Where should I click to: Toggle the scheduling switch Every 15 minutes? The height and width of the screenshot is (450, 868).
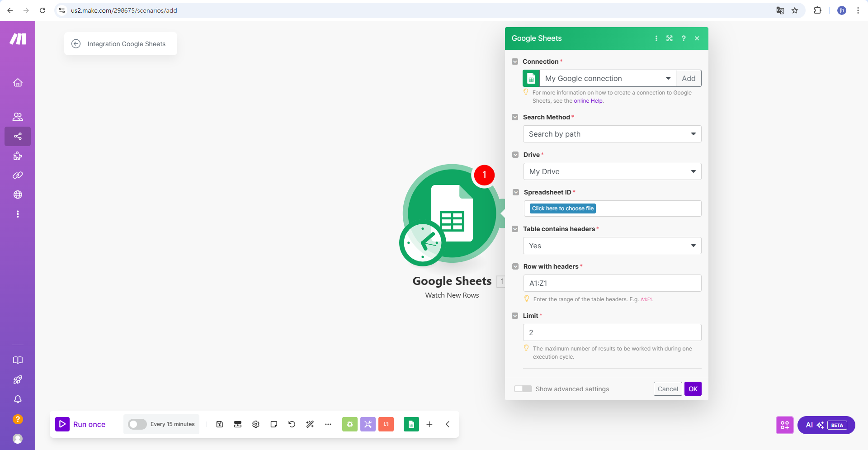point(137,424)
